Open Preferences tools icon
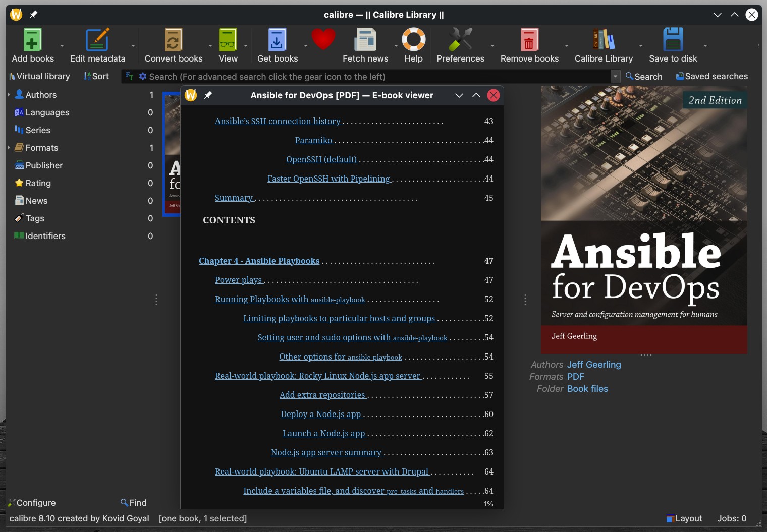 tap(460, 40)
